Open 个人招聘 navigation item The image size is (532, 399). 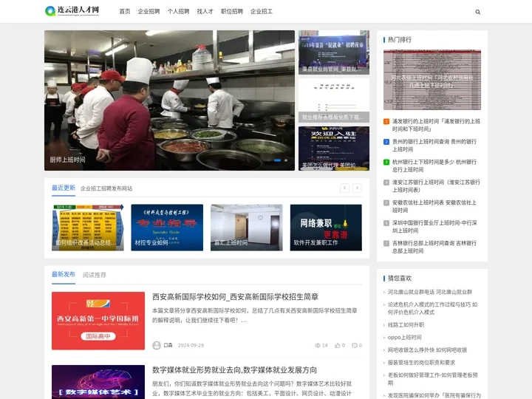178,12
